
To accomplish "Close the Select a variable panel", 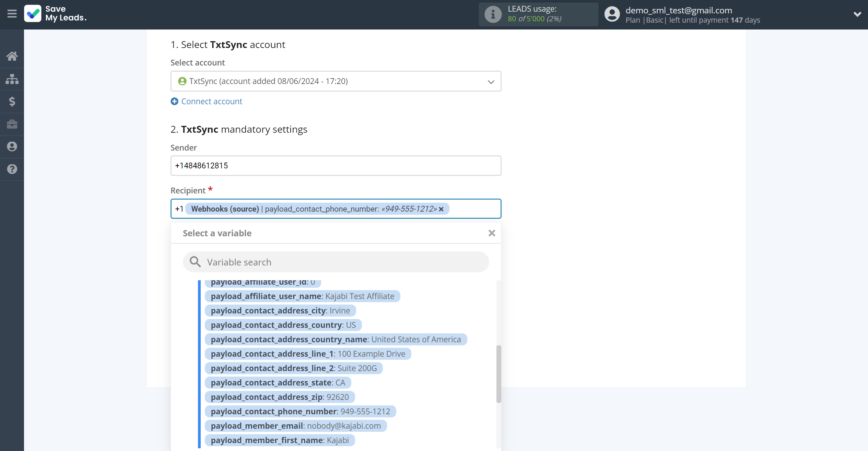I will [x=492, y=233].
